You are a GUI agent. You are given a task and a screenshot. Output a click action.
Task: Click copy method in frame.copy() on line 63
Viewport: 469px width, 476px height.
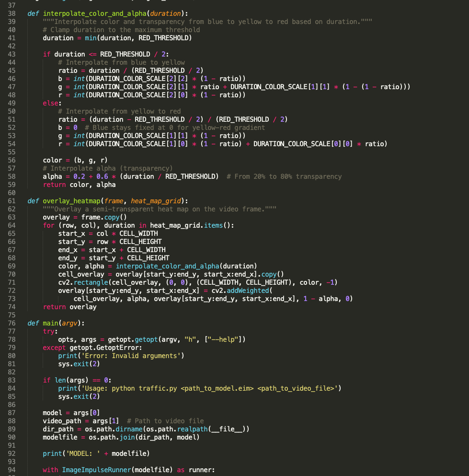[x=112, y=217]
